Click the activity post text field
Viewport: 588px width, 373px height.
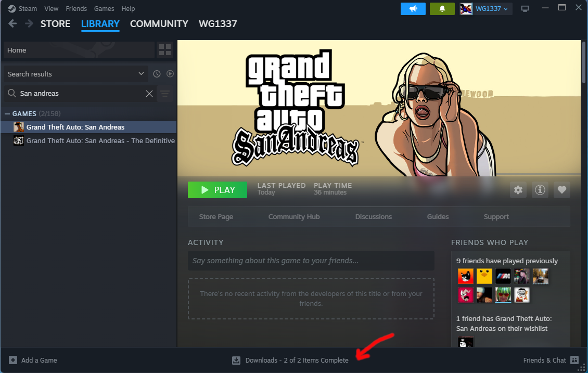311,261
